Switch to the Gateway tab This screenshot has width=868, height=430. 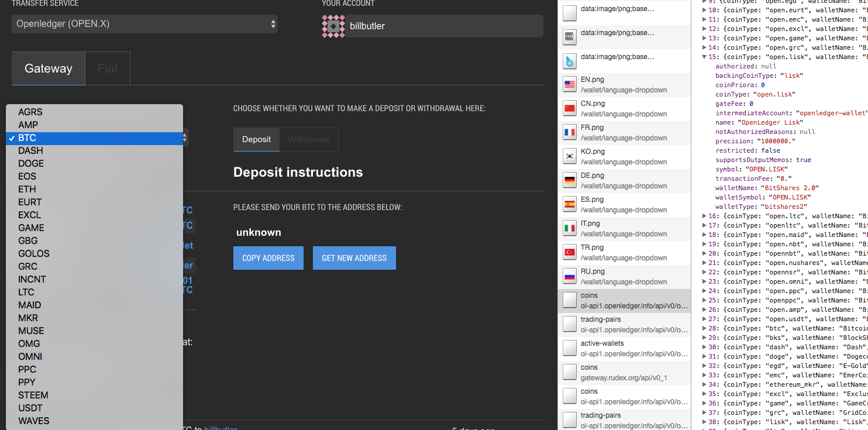pos(49,68)
